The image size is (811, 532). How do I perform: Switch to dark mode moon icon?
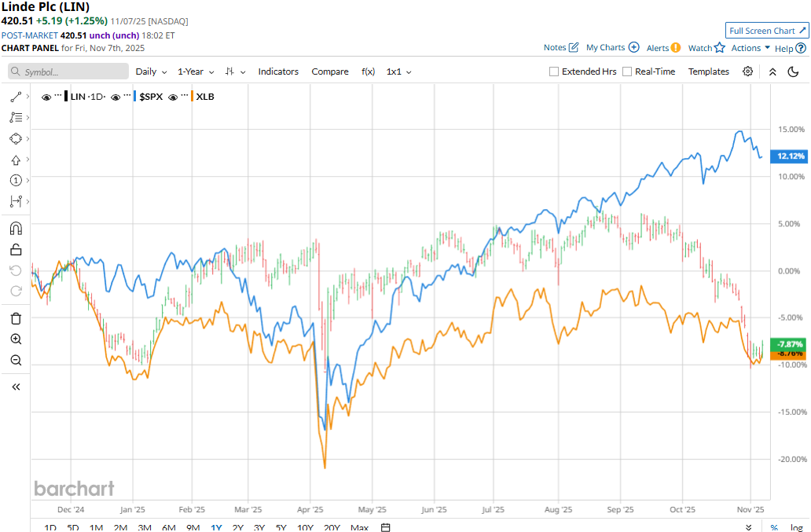click(793, 72)
